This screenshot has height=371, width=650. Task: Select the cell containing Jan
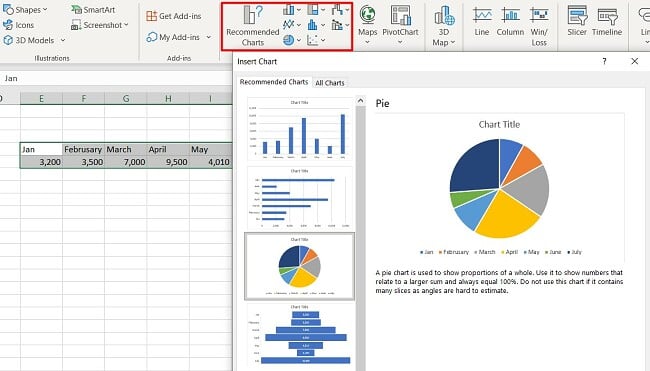[41, 149]
